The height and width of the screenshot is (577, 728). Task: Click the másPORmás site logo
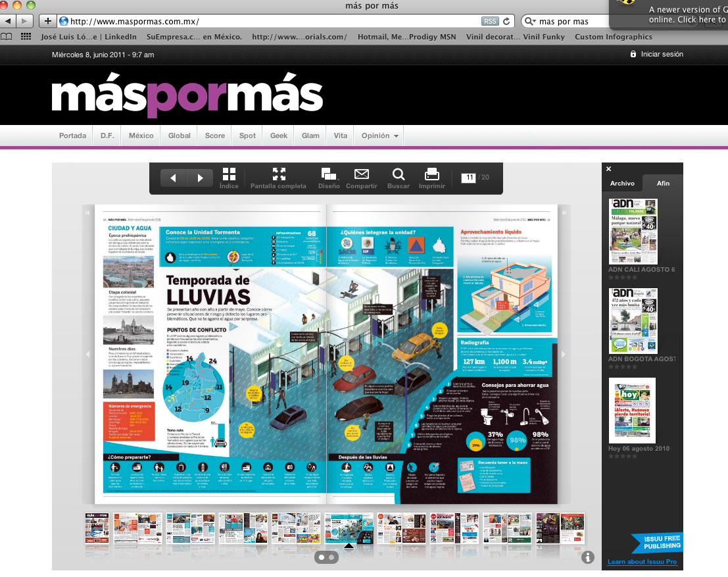pyautogui.click(x=187, y=95)
